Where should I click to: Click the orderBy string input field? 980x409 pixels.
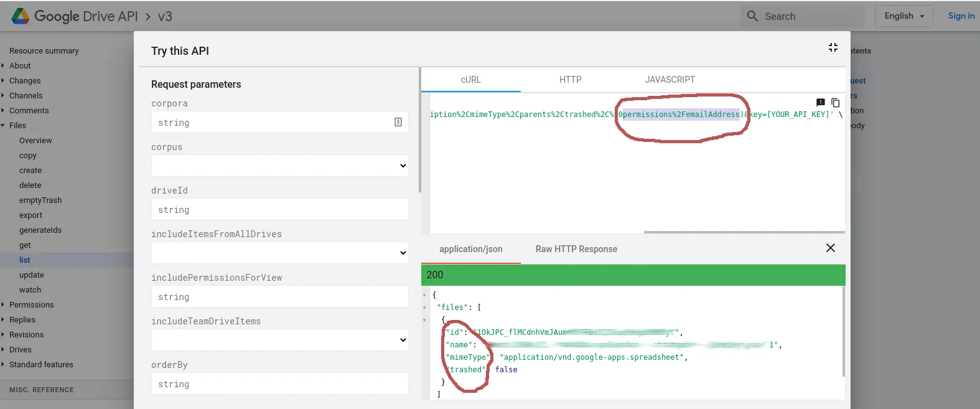(280, 383)
